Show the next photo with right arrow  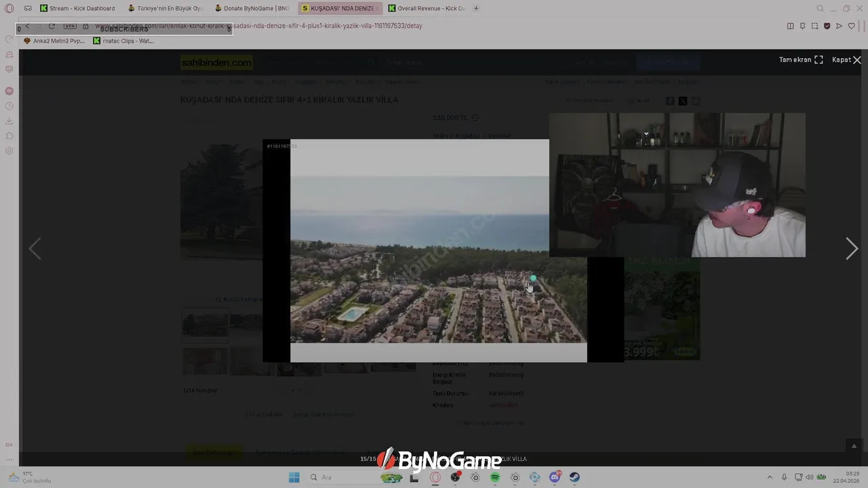[x=852, y=249]
